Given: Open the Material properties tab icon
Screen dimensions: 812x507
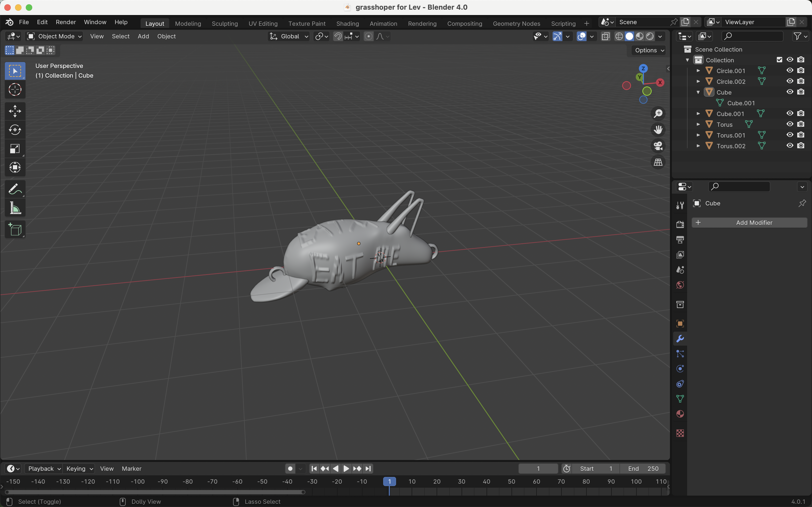Looking at the screenshot, I should tap(680, 414).
